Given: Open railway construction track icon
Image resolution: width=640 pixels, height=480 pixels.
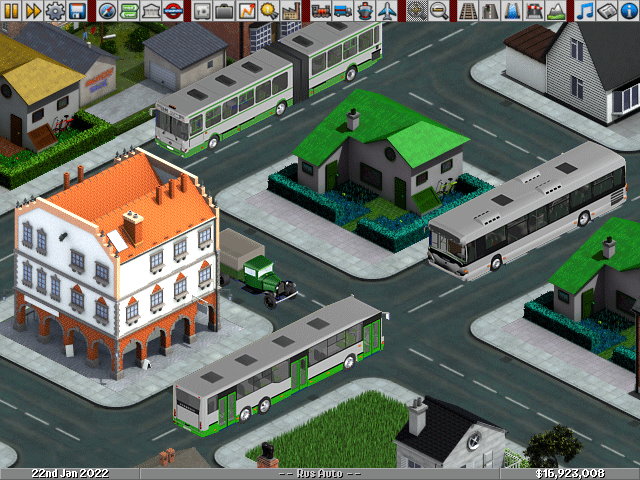Looking at the screenshot, I should [x=468, y=11].
